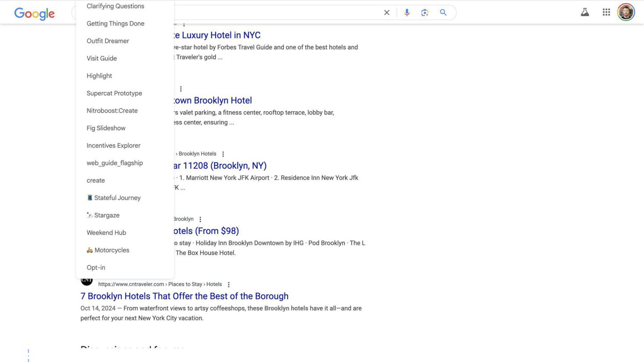Open the Downtown Brooklyn Hotel result link

213,101
